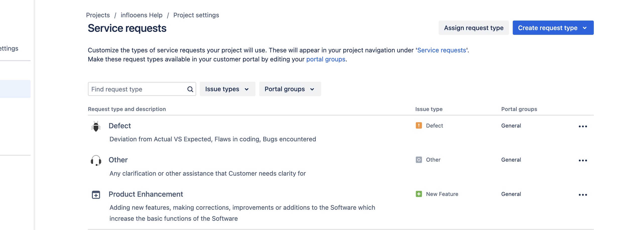The width and height of the screenshot is (644, 230).
Task: Click the gray Other issue type icon
Action: click(x=419, y=160)
